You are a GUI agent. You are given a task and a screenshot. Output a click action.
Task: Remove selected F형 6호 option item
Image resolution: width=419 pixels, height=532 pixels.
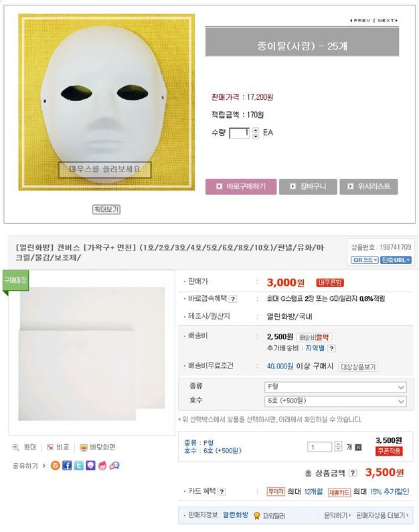(x=358, y=447)
